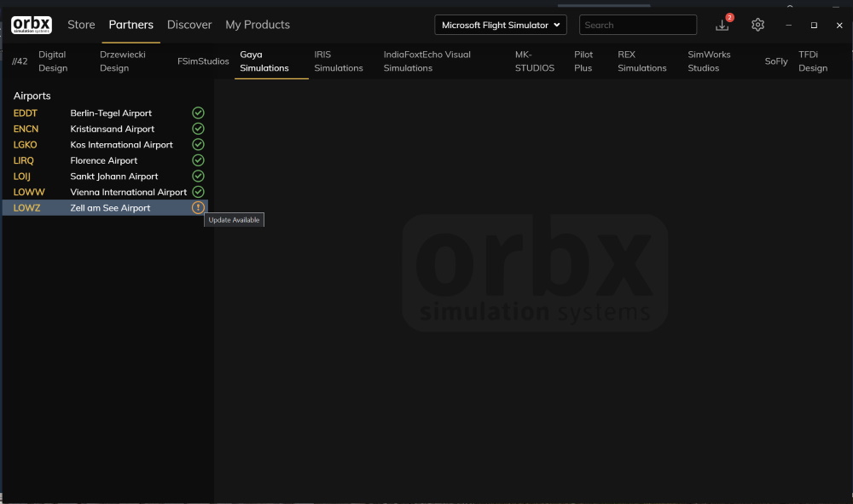Select Digital Design partner tab
853x504 pixels.
pos(53,61)
